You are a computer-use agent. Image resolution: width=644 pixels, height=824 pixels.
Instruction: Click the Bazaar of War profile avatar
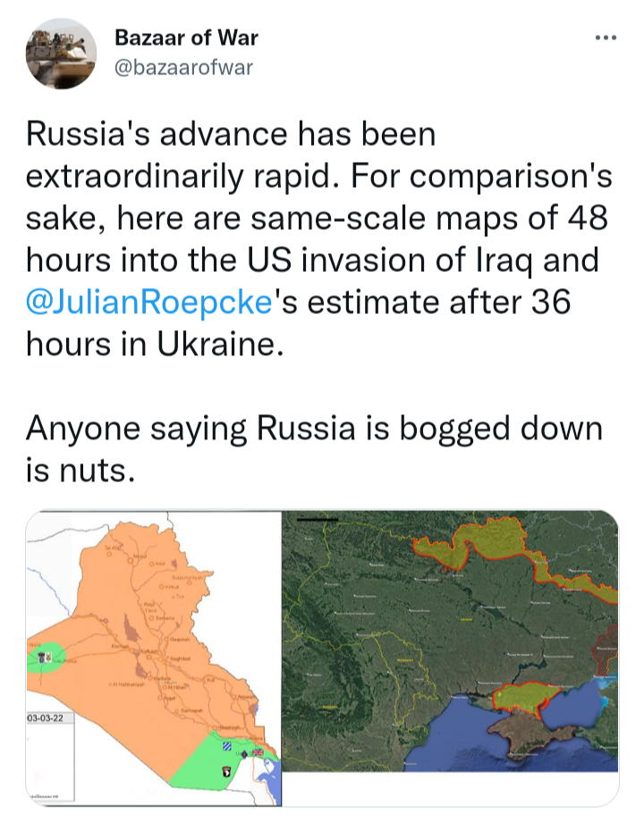(x=62, y=54)
